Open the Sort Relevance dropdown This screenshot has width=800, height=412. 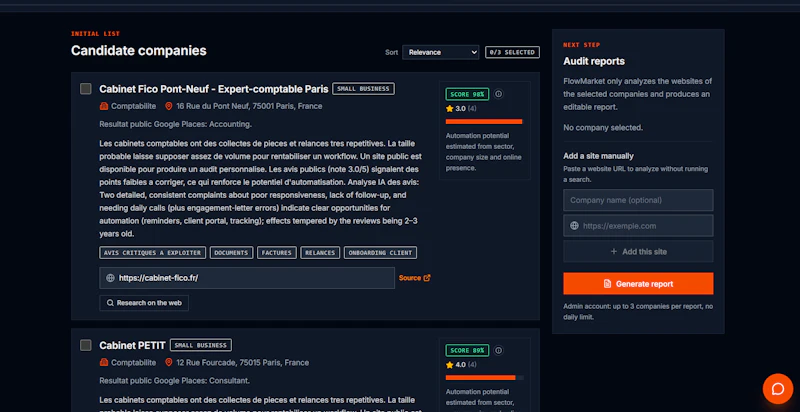coord(440,52)
